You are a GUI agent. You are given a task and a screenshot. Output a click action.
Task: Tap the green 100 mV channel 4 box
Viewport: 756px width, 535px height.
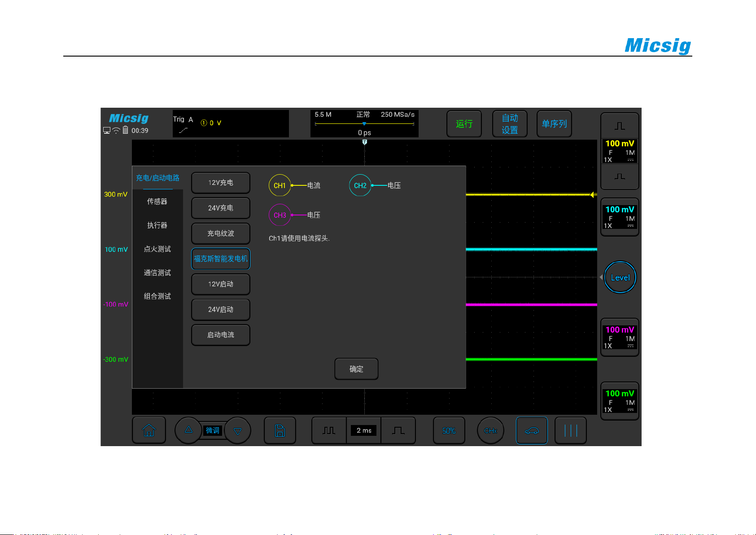(620, 401)
